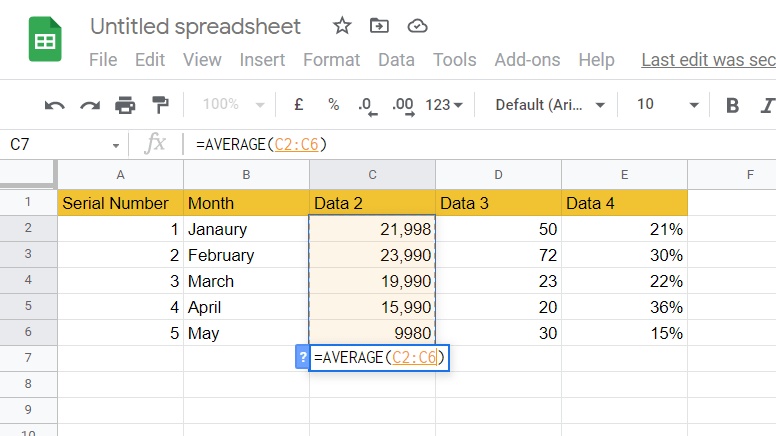The image size is (776, 436).
Task: Click the C7 cell formula editor
Action: 379,357
